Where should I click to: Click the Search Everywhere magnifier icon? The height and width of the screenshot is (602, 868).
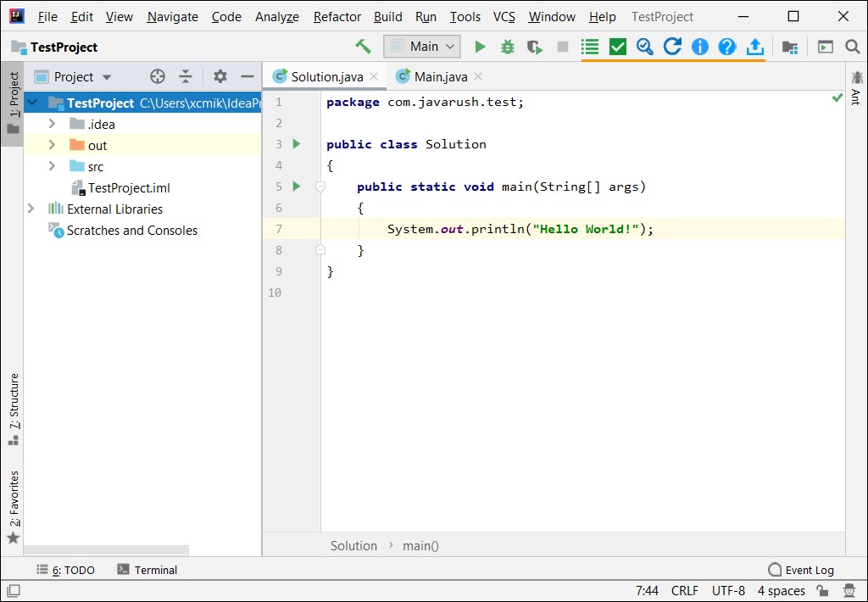pyautogui.click(x=853, y=47)
